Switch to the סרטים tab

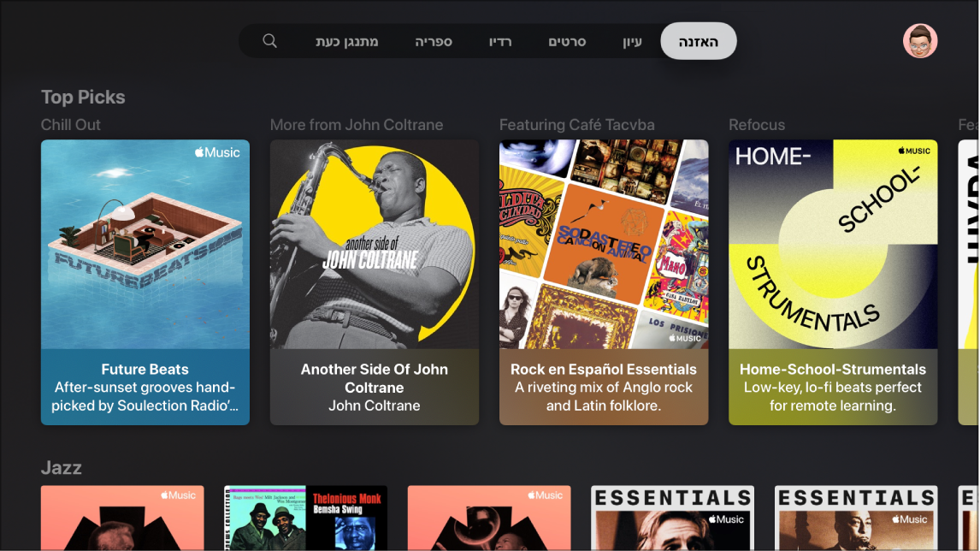(567, 42)
